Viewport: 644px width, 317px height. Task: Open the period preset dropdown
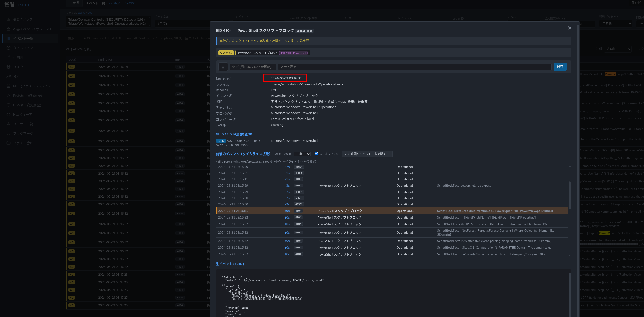616,24
